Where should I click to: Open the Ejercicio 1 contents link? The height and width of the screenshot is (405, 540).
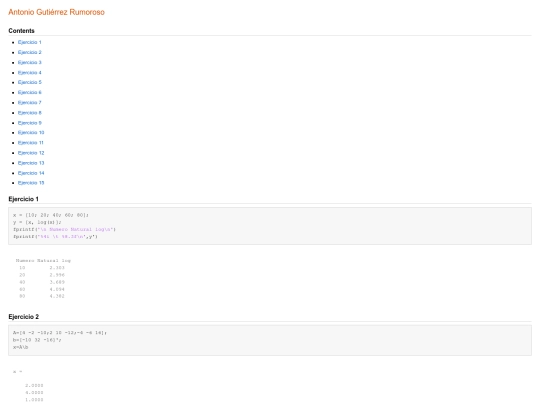tap(30, 42)
